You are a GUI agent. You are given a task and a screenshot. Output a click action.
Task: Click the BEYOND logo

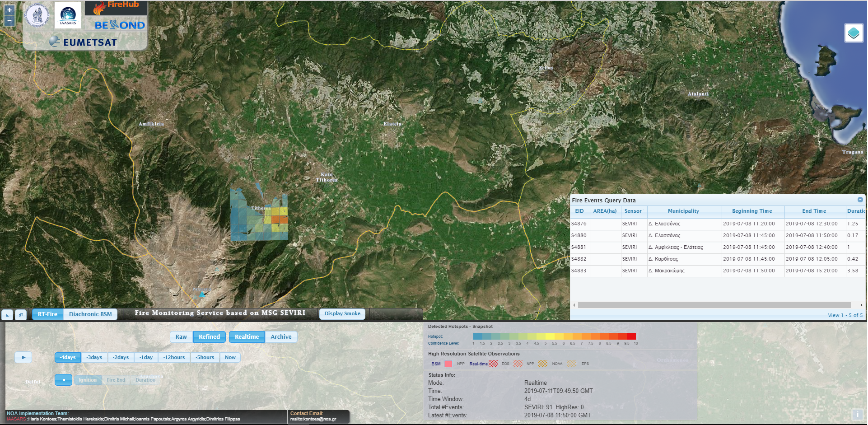click(120, 25)
